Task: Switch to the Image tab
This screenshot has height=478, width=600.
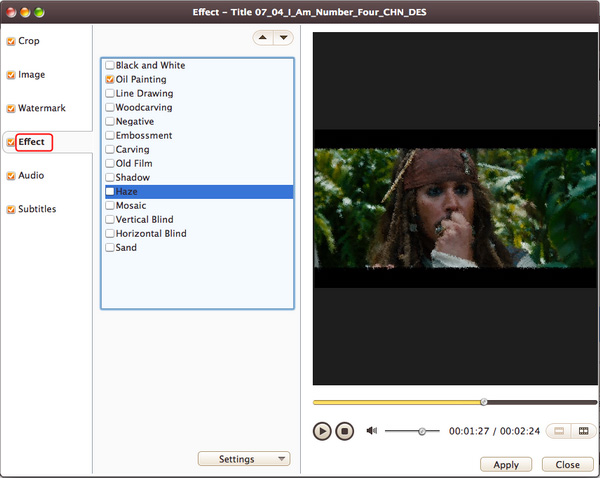Action: coord(31,74)
